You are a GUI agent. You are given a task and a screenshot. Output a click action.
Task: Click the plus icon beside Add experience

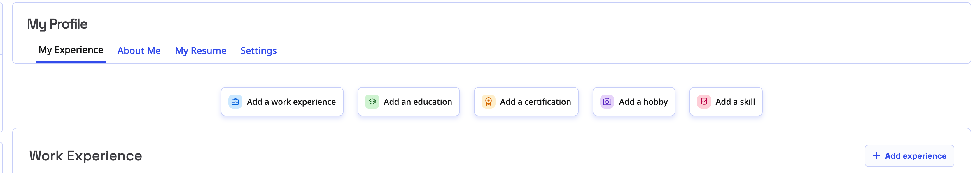876,156
